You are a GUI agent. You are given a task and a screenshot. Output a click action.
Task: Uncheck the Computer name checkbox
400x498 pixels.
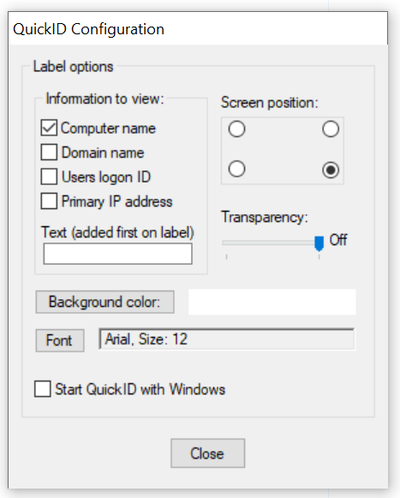[x=49, y=128]
